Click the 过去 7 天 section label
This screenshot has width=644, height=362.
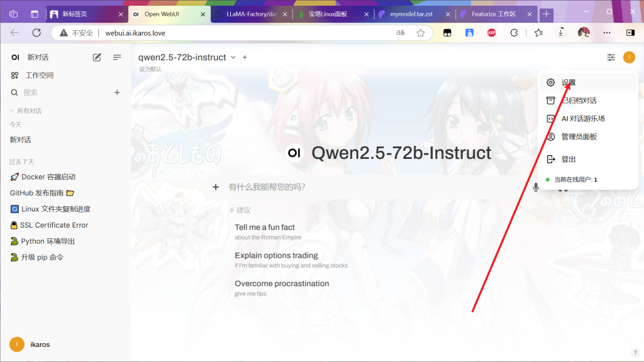coord(22,162)
